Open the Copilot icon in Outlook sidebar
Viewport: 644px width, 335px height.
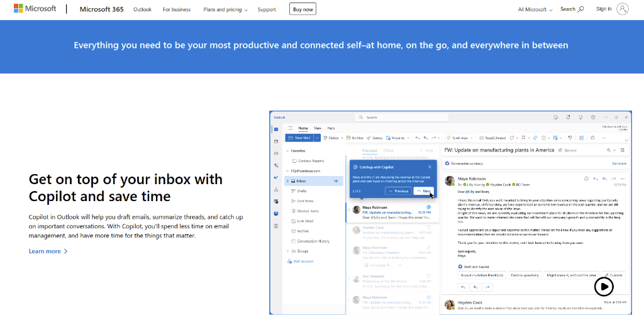point(276,165)
